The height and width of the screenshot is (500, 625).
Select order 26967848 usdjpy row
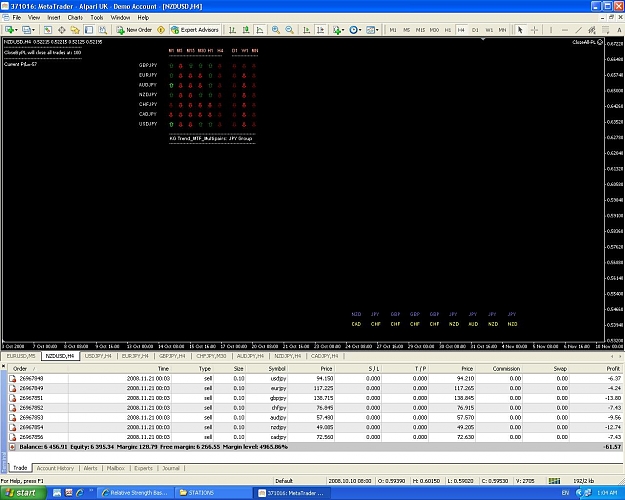pyautogui.click(x=315, y=378)
